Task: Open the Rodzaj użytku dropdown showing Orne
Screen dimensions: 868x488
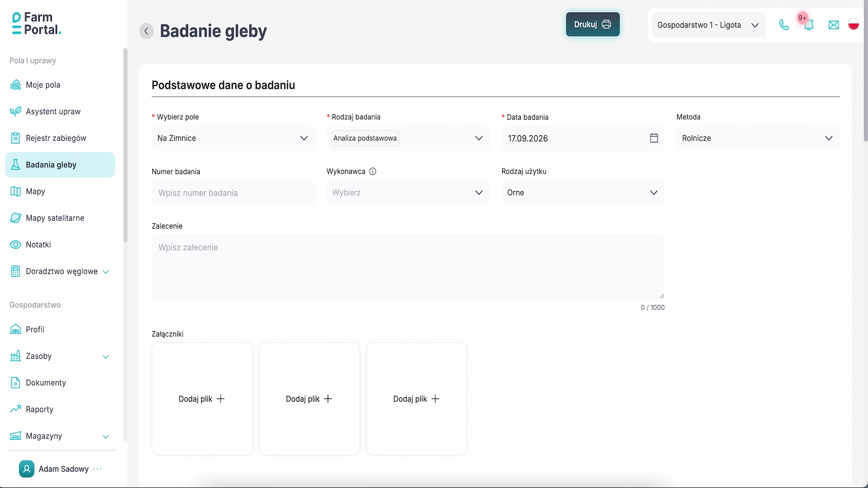Action: 583,192
